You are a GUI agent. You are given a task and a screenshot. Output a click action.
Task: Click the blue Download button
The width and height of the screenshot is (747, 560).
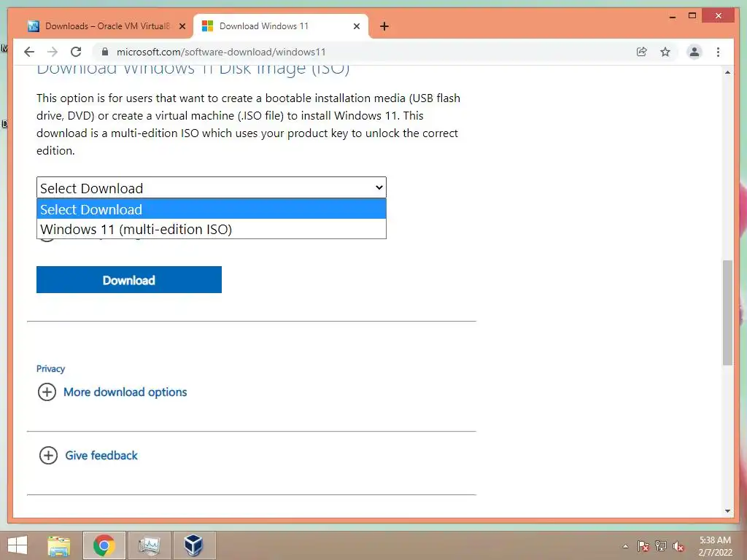tap(128, 279)
